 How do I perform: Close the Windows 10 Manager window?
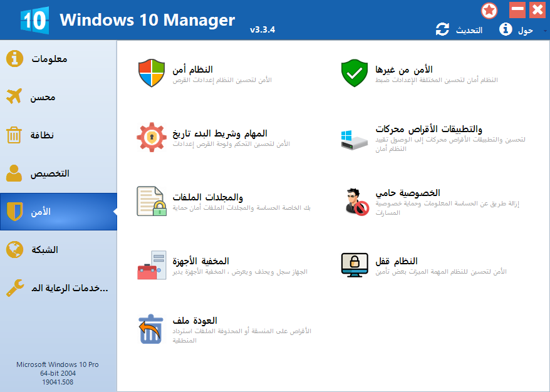tap(537, 10)
